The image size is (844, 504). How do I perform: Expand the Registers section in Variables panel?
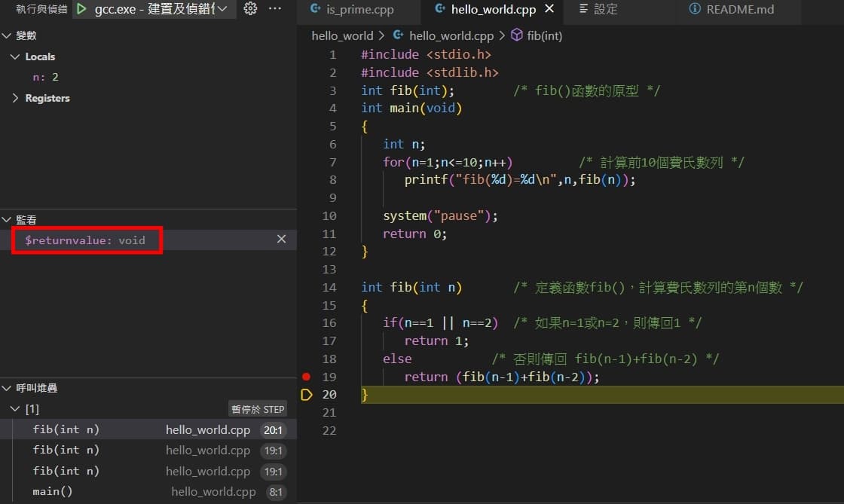point(17,98)
